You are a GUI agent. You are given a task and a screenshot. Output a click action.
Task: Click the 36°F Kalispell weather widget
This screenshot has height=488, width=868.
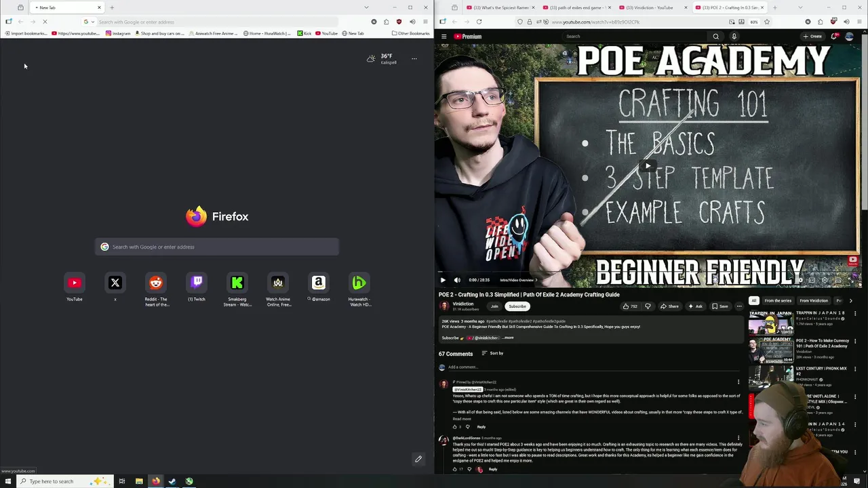point(382,59)
